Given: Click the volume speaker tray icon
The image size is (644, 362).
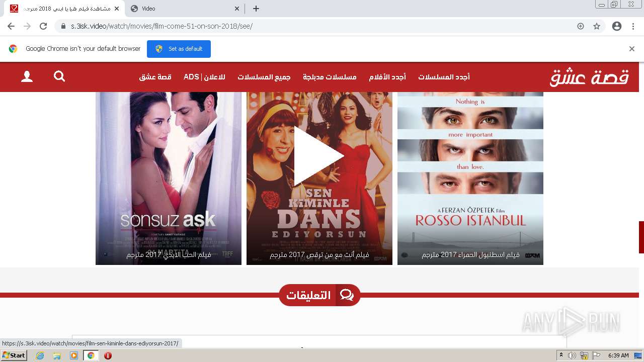Looking at the screenshot, I should (572, 355).
